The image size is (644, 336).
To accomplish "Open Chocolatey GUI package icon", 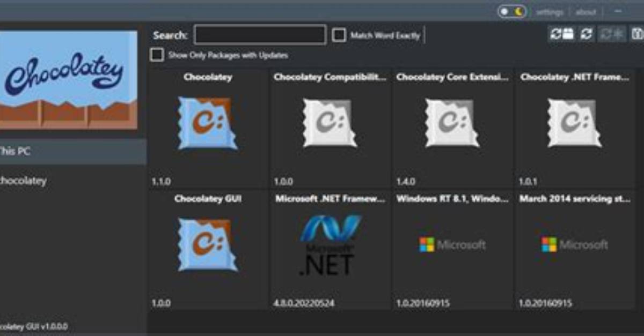I will 208,244.
